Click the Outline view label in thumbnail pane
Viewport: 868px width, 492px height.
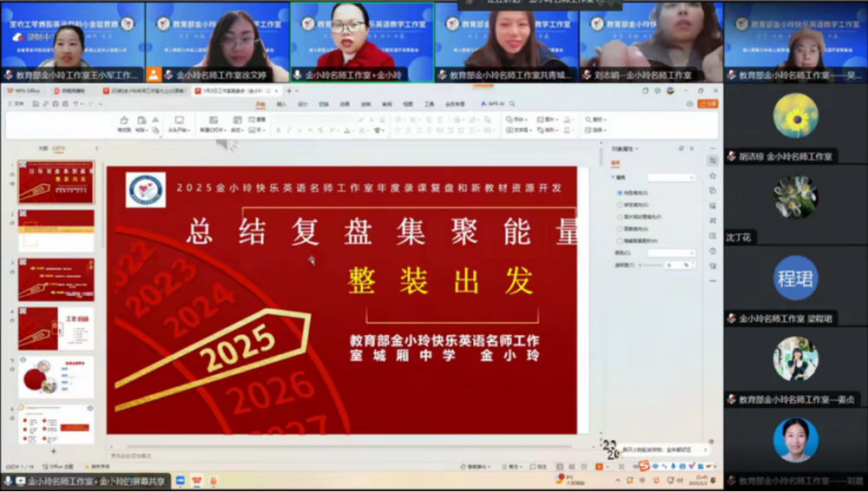tap(43, 148)
